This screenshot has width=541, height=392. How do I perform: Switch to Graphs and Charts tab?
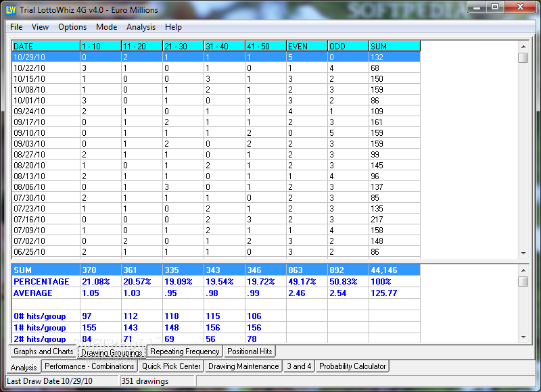pos(43,351)
